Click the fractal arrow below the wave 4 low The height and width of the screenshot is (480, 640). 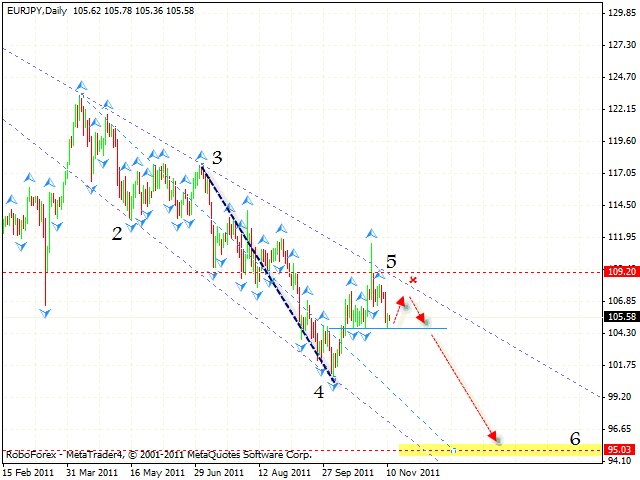(334, 387)
